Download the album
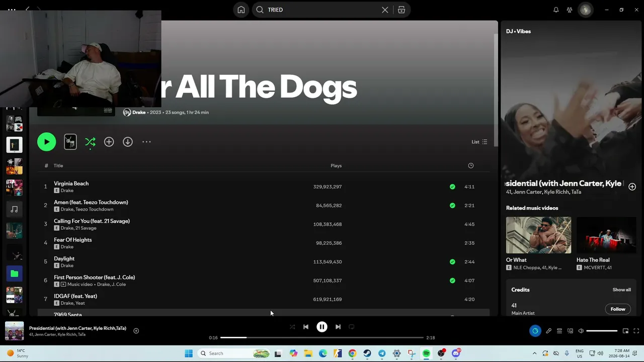Image resolution: width=644 pixels, height=362 pixels. coord(128,142)
